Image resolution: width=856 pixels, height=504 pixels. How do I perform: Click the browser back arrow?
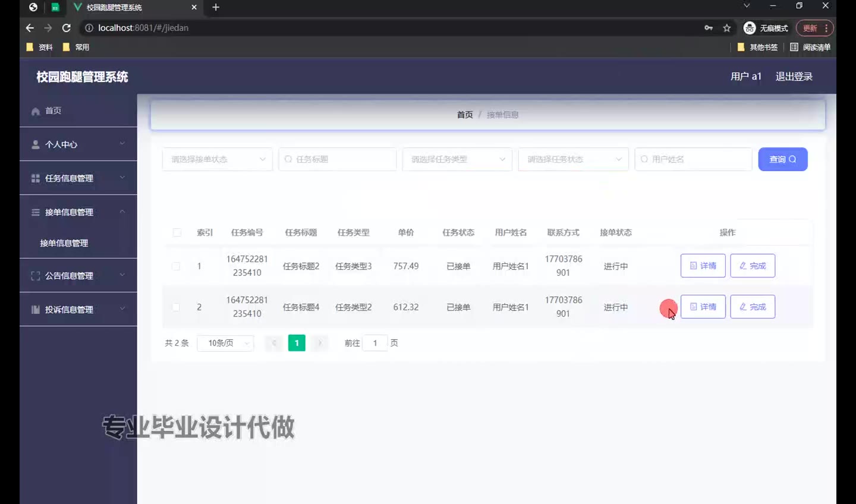coord(30,28)
